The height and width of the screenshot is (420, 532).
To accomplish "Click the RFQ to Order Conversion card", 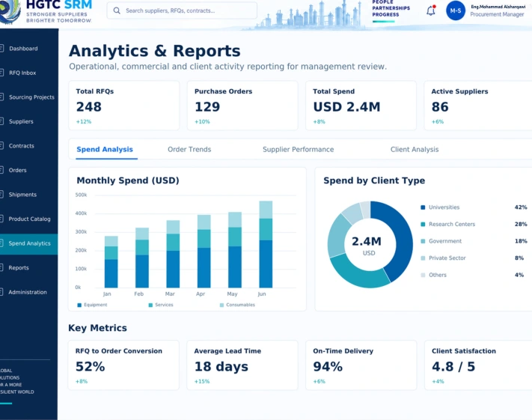I will pyautogui.click(x=123, y=365).
